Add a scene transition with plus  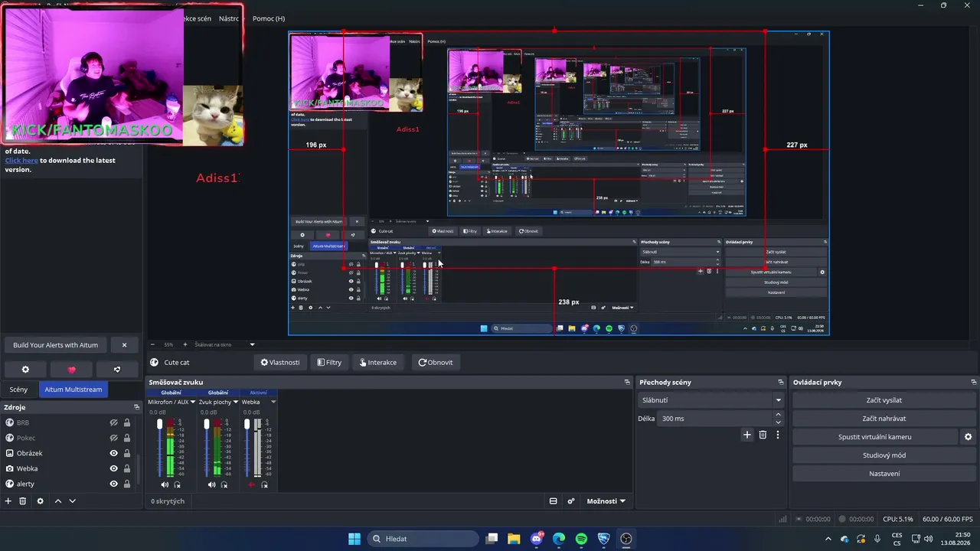pyautogui.click(x=747, y=435)
